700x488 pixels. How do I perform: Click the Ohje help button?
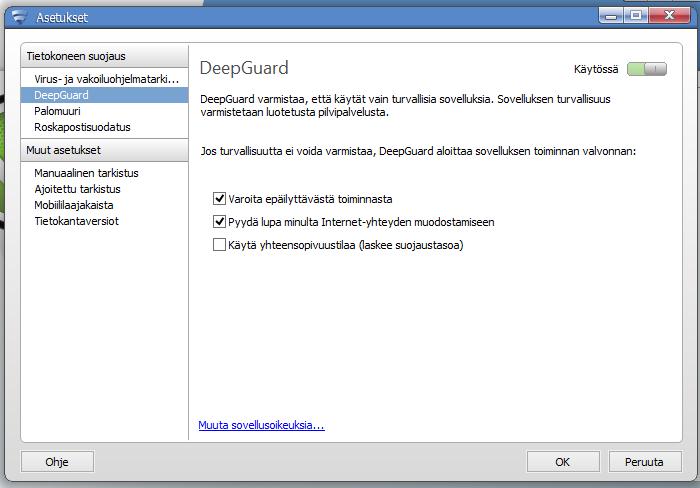[x=57, y=462]
